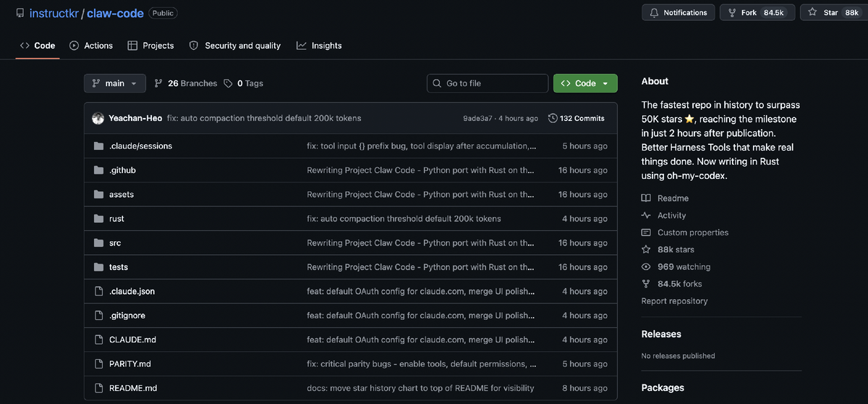Open the rust folder

[x=116, y=219]
